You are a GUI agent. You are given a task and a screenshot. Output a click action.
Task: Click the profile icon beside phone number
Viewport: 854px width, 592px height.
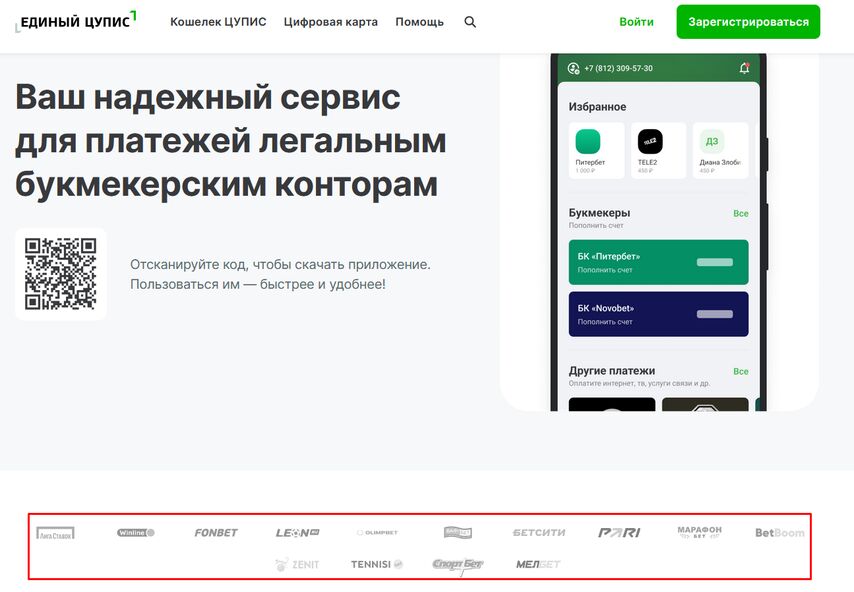574,68
